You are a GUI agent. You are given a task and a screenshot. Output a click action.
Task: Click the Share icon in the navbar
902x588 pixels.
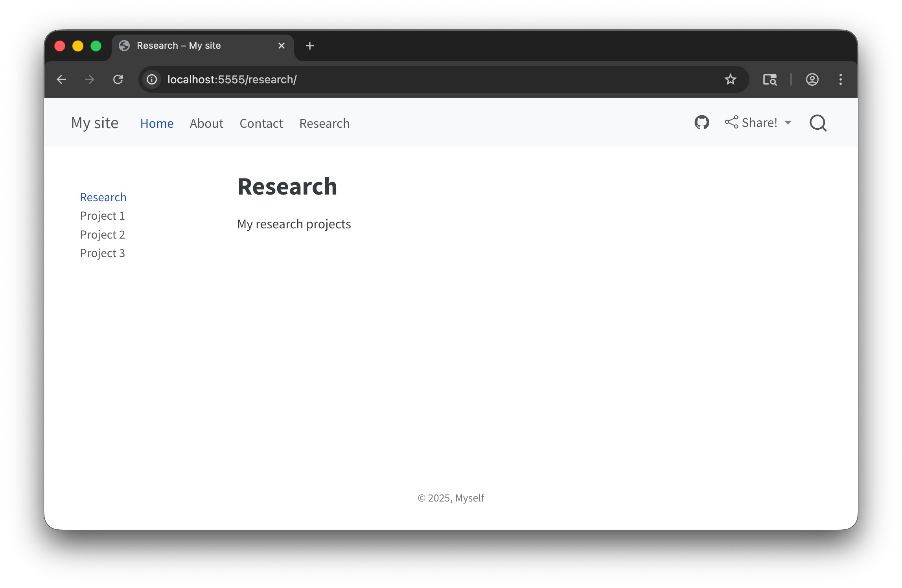coord(731,122)
